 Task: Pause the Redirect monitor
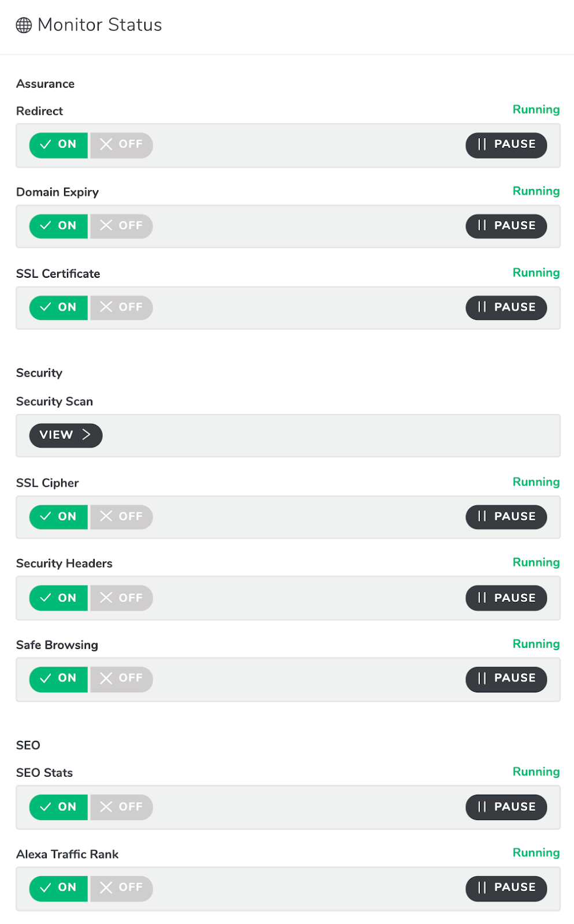(x=506, y=144)
